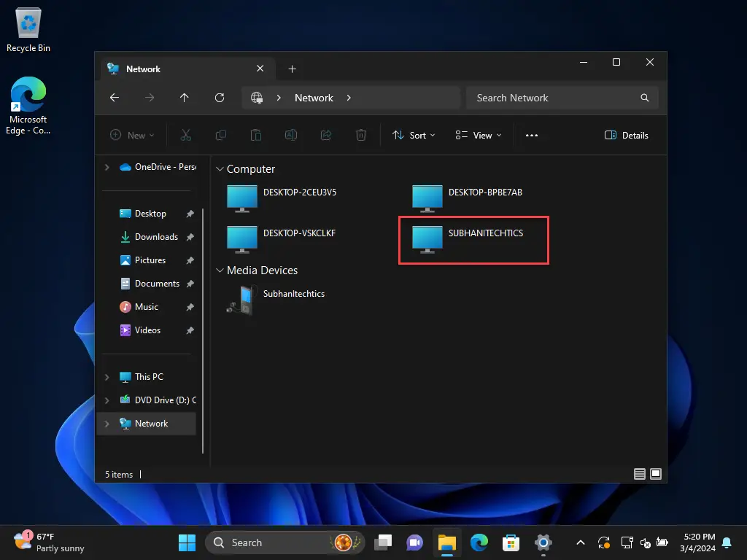The width and height of the screenshot is (747, 560).
Task: Open Downloads folder in sidebar
Action: 155,237
